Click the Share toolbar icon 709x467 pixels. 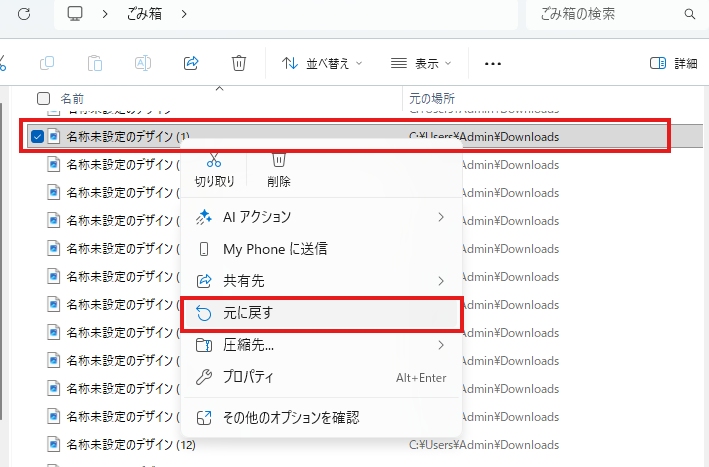191,63
